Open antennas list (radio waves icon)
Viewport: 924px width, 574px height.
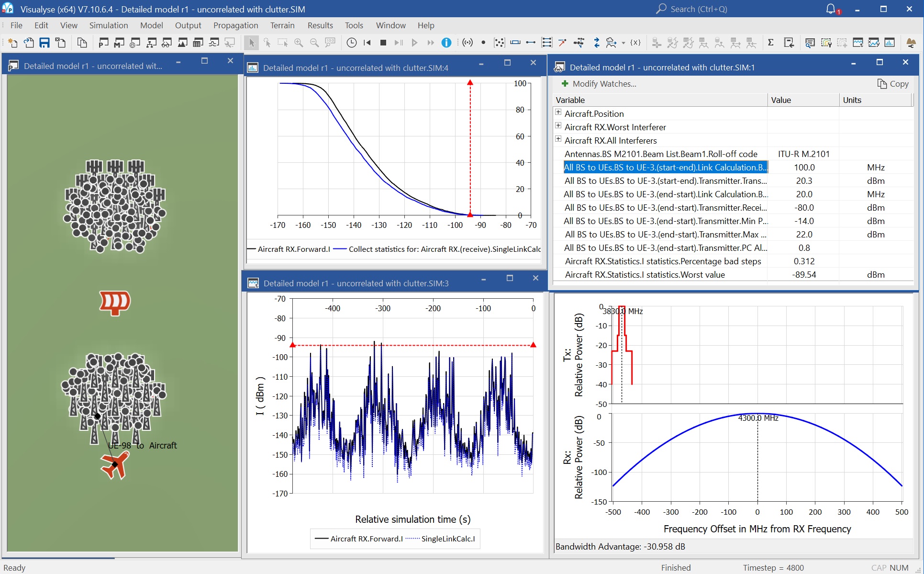coord(468,43)
